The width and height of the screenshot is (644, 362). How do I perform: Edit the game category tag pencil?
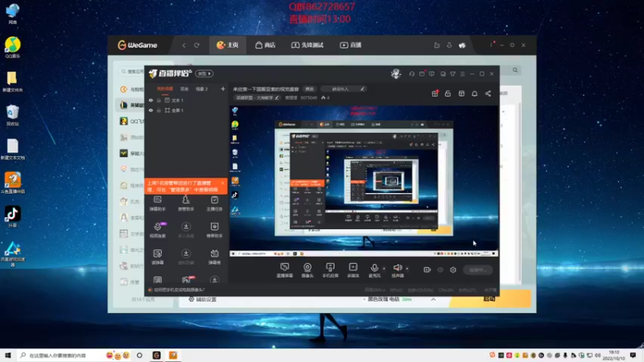pos(277,97)
